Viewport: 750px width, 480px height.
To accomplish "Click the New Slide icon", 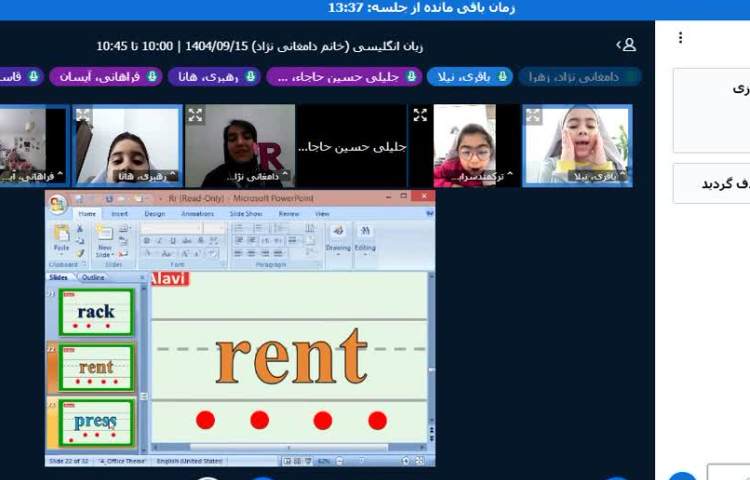I will (x=104, y=239).
